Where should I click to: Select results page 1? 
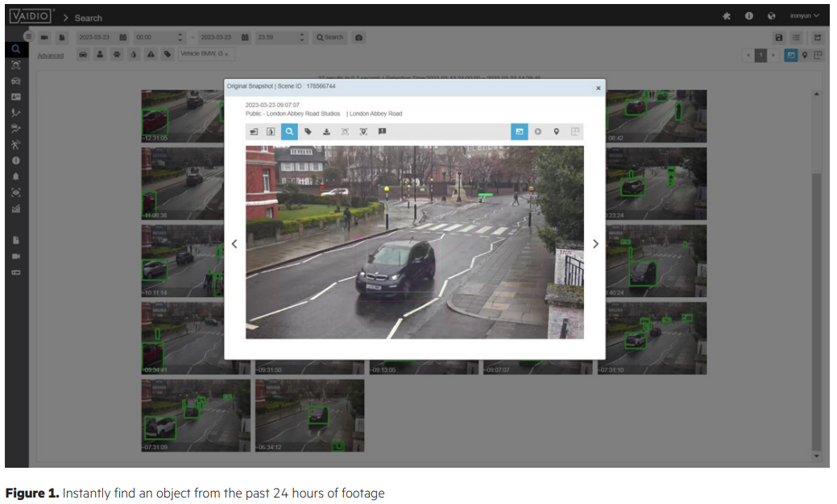click(x=760, y=55)
